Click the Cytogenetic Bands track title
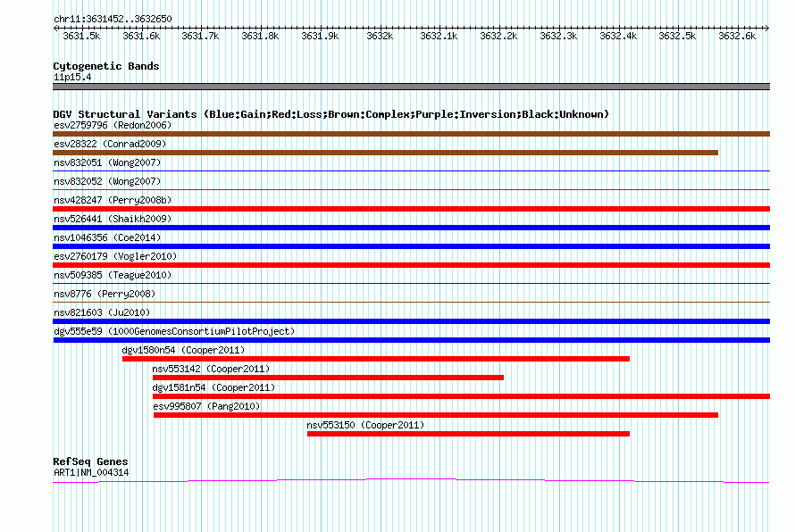Screen dimensions: 795x532 pyautogui.click(x=106, y=66)
